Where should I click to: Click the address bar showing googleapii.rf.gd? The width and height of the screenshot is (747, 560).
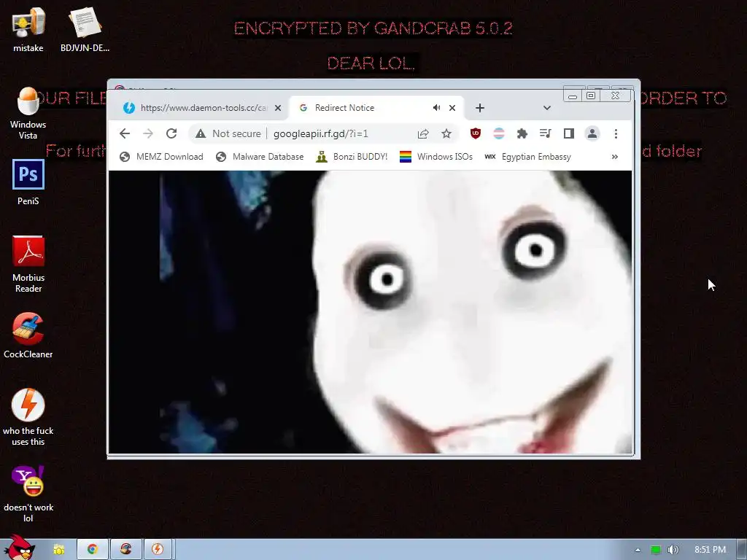[324, 134]
